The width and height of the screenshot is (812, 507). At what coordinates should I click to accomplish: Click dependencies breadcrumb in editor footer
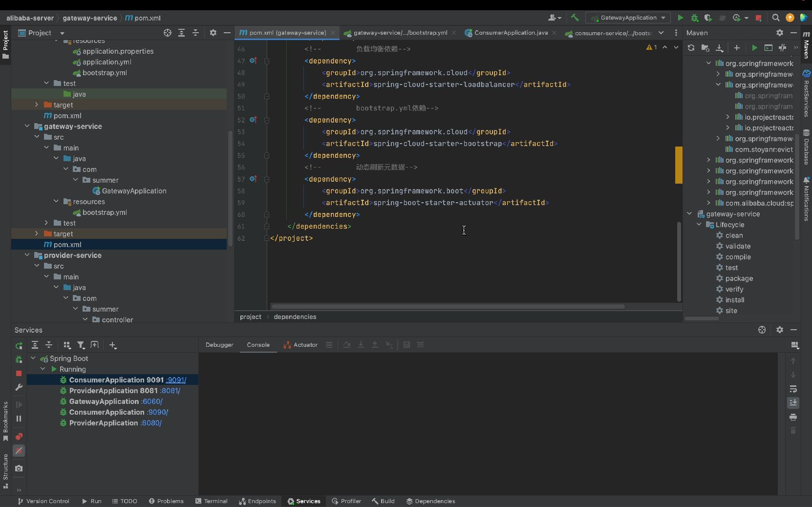pyautogui.click(x=295, y=317)
